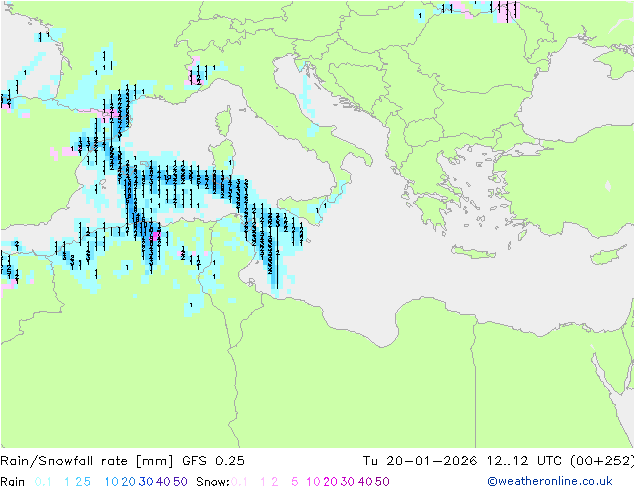Click the '(00+252)' forecast offset text
The width and height of the screenshot is (634, 490).
click(602, 461)
